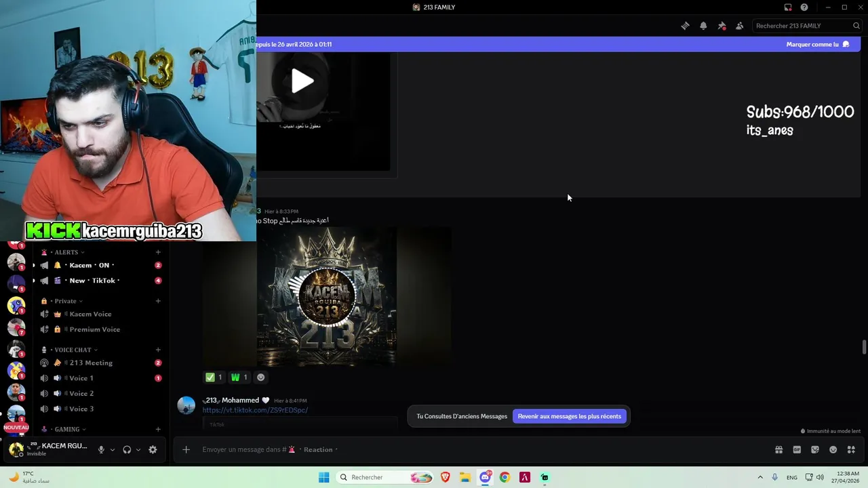Play the video in the chat
868x488 pixels.
tap(302, 81)
